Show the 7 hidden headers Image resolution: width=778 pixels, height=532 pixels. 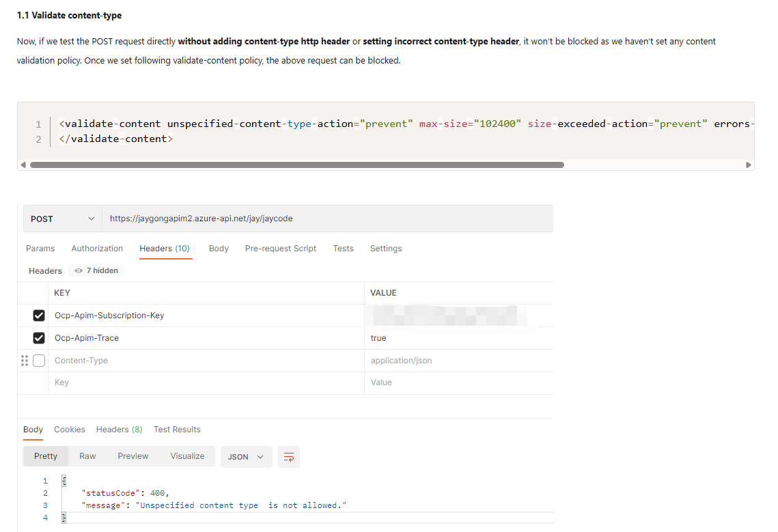coord(97,270)
